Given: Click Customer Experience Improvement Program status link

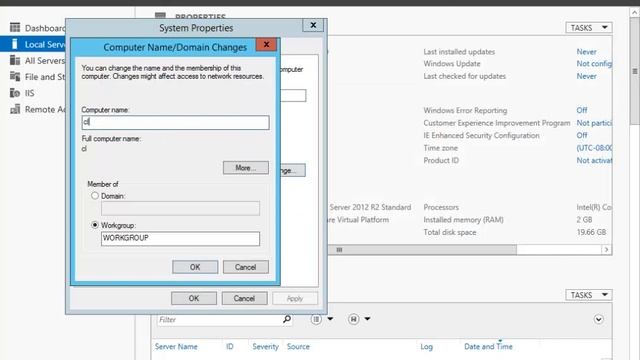Looking at the screenshot, I should click(x=594, y=123).
